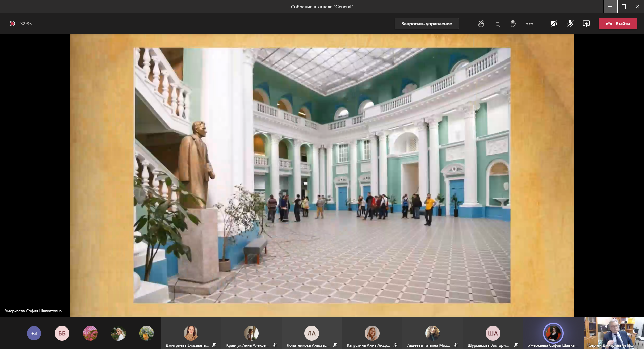Open the participants panel icon
644x349 pixels.
pos(481,24)
